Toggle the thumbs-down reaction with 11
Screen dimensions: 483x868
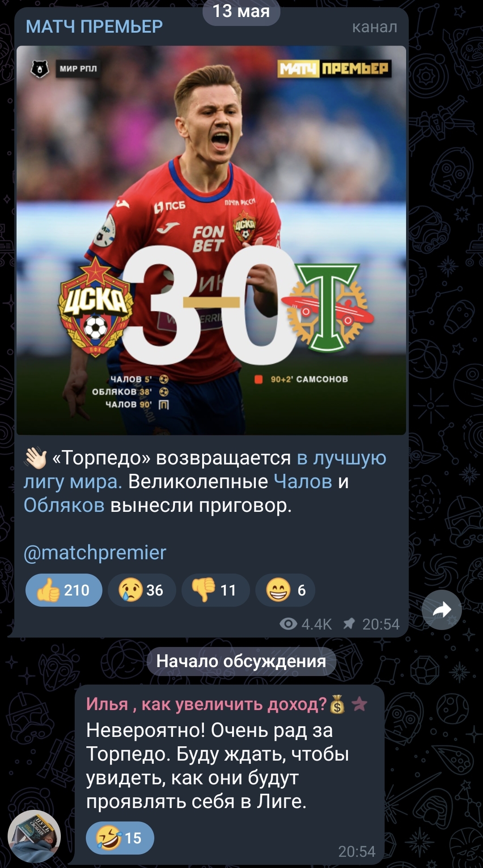point(216,590)
